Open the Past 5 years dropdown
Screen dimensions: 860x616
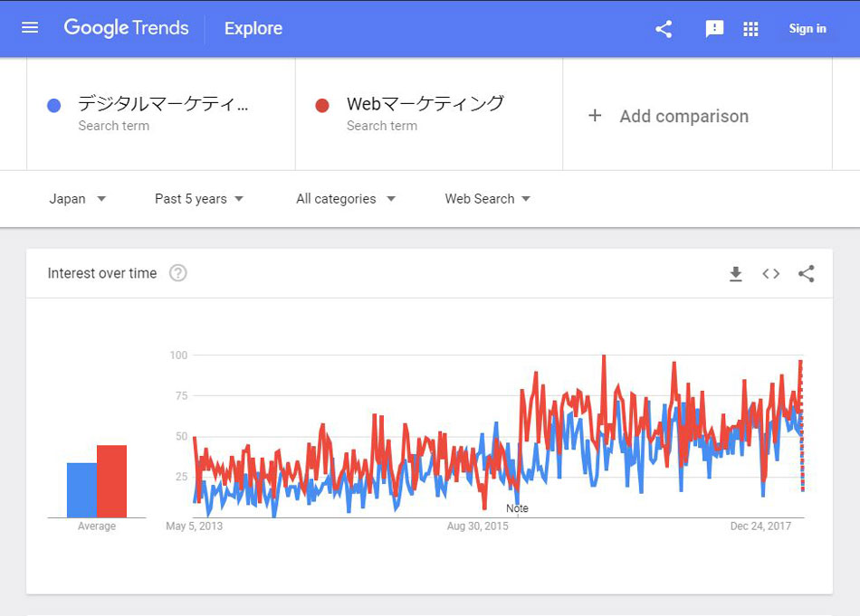(199, 199)
